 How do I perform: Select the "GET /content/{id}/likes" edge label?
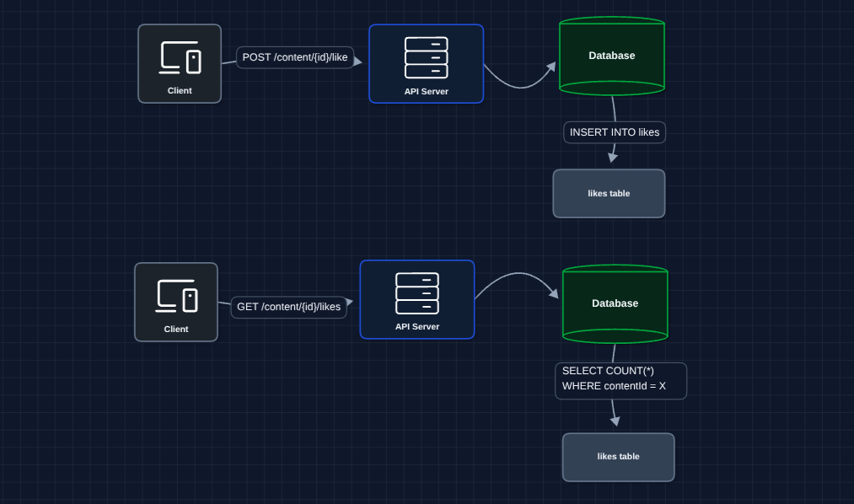pos(288,307)
